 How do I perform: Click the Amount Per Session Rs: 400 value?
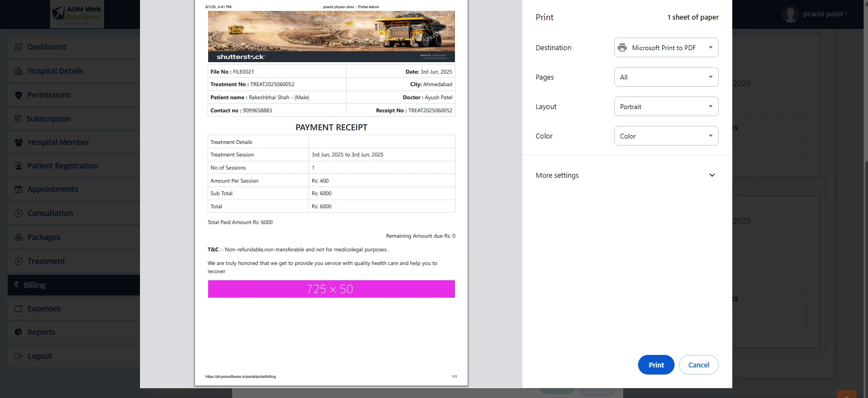tap(320, 181)
